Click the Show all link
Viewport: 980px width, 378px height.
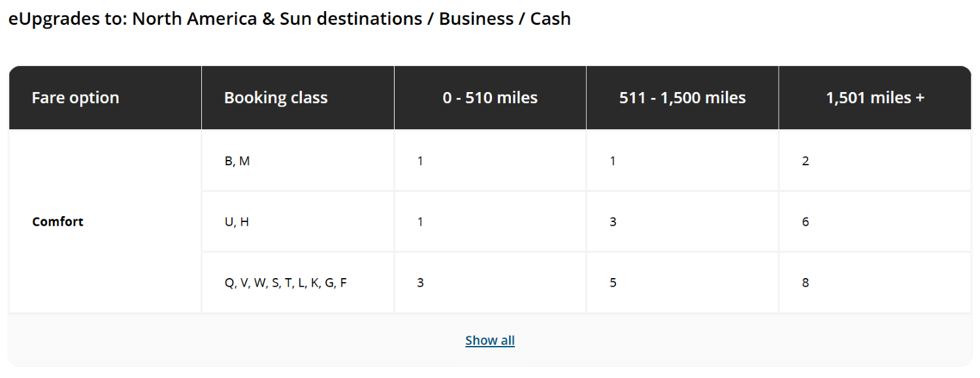pyautogui.click(x=489, y=339)
